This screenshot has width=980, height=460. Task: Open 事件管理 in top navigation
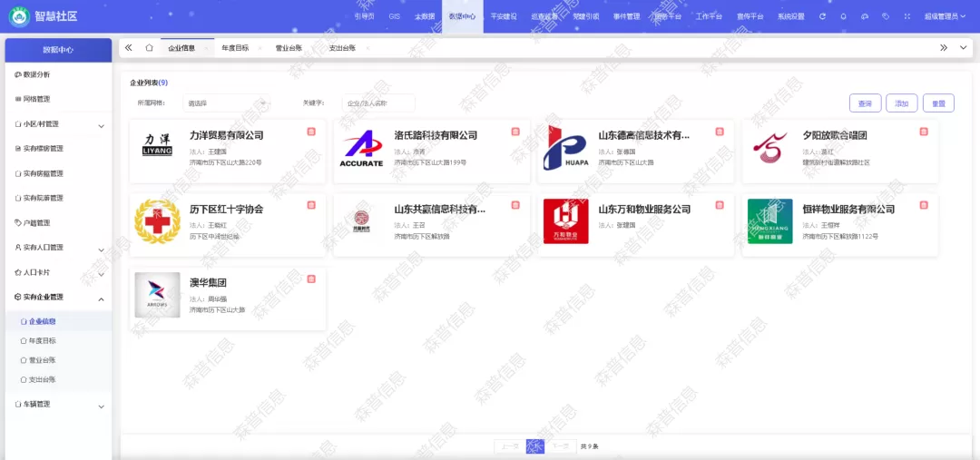(626, 17)
